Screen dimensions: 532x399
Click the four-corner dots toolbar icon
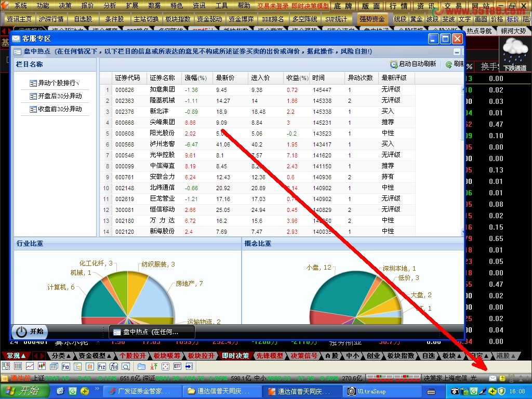(165, 366)
